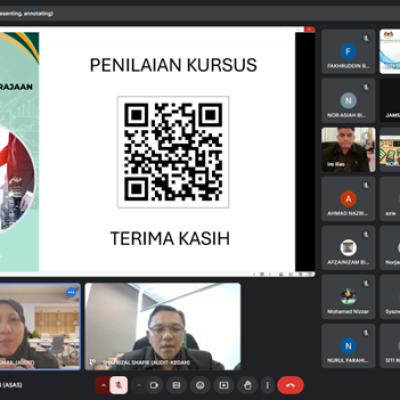Image resolution: width=400 pixels, height=400 pixels.
Task: Click the PENILAIAN KURSUS slide heading
Action: (x=173, y=65)
